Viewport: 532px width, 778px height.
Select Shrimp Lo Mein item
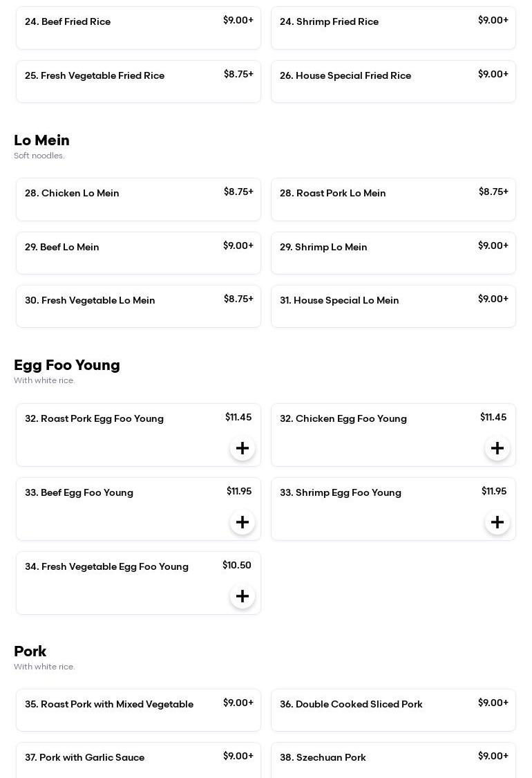tap(393, 253)
